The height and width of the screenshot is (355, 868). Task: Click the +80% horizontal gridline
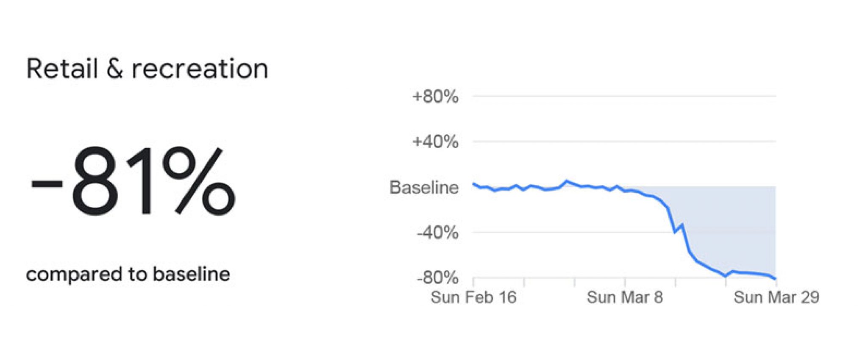624,96
